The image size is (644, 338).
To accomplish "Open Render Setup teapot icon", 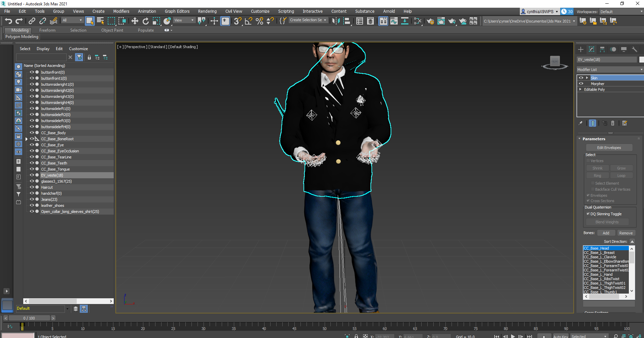I will coord(430,21).
